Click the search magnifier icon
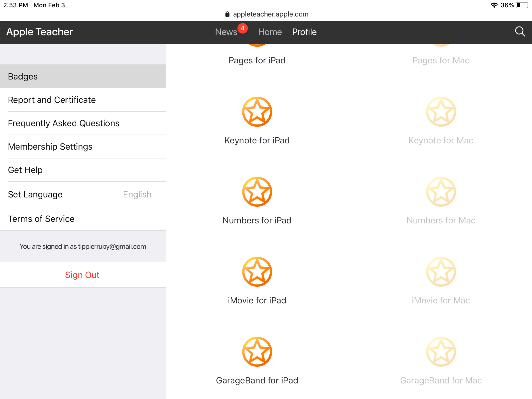532x399 pixels. click(520, 32)
